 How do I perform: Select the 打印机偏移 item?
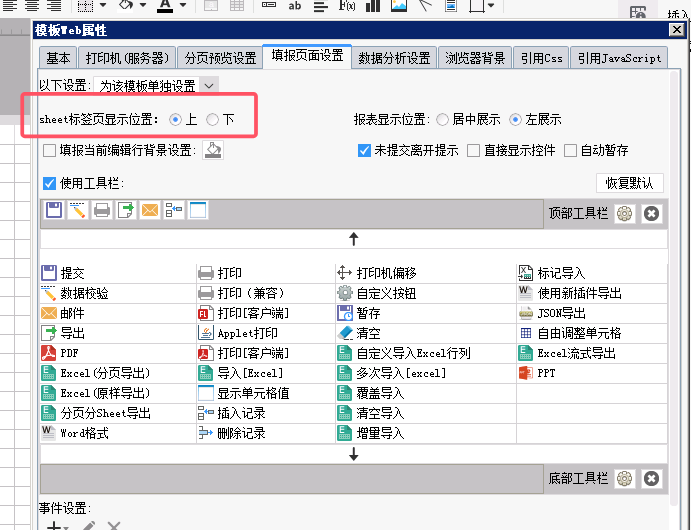click(426, 273)
